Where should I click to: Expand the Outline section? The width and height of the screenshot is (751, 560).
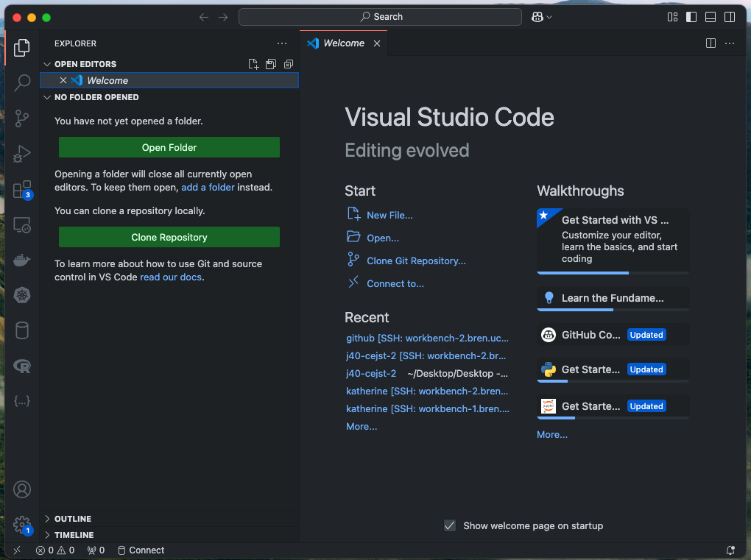pyautogui.click(x=47, y=519)
